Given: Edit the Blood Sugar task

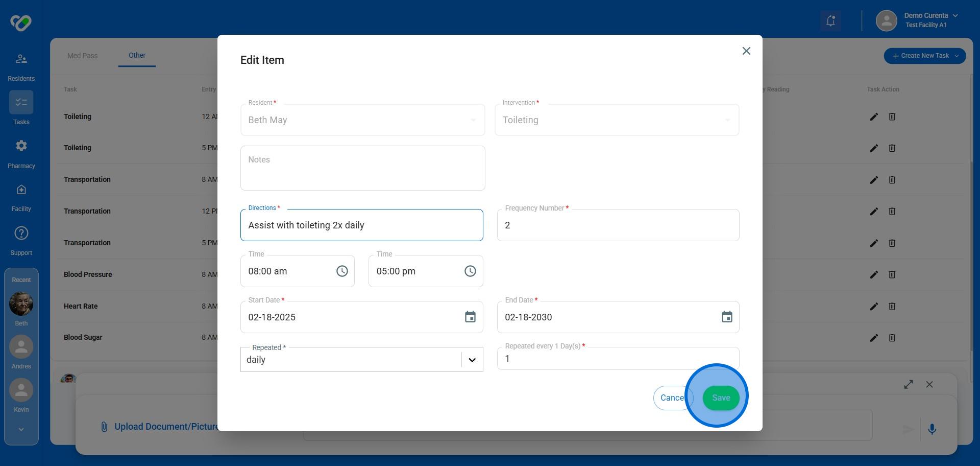Looking at the screenshot, I should coord(874,338).
